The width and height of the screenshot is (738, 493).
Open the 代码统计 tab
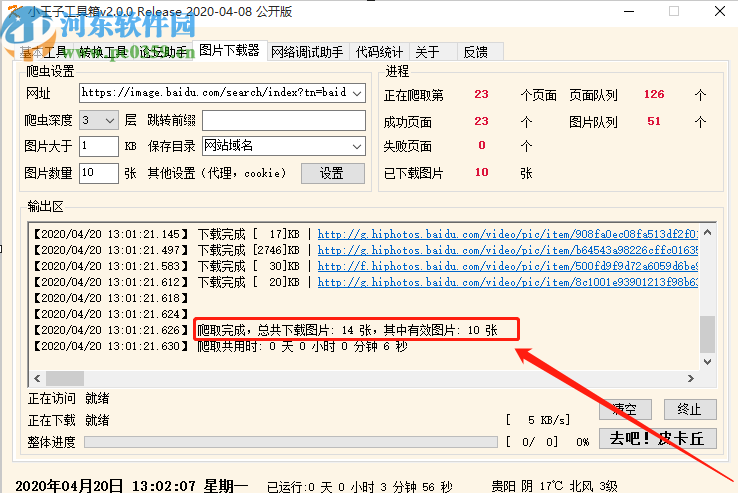tap(379, 52)
